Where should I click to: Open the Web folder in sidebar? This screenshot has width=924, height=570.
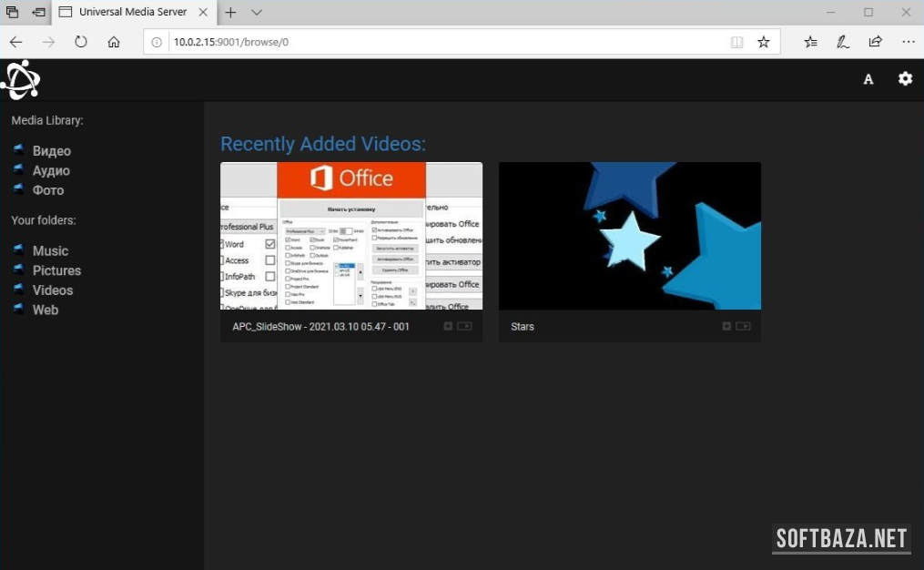[x=46, y=310]
